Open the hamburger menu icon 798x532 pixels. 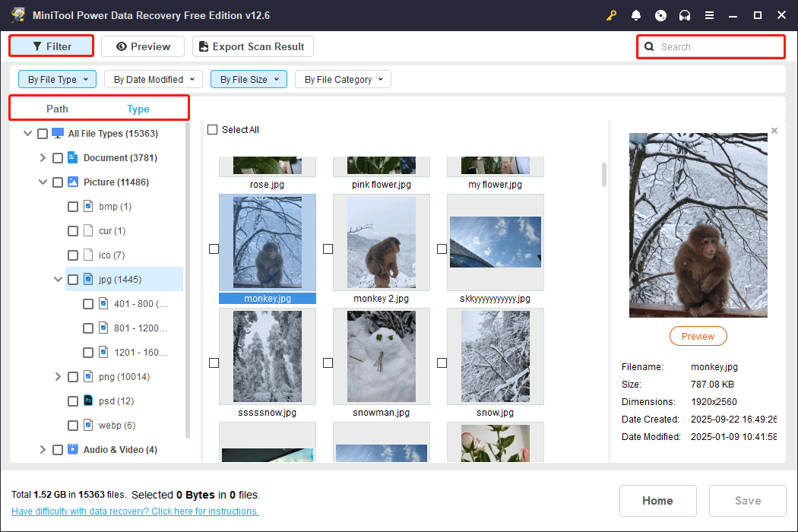coord(709,15)
